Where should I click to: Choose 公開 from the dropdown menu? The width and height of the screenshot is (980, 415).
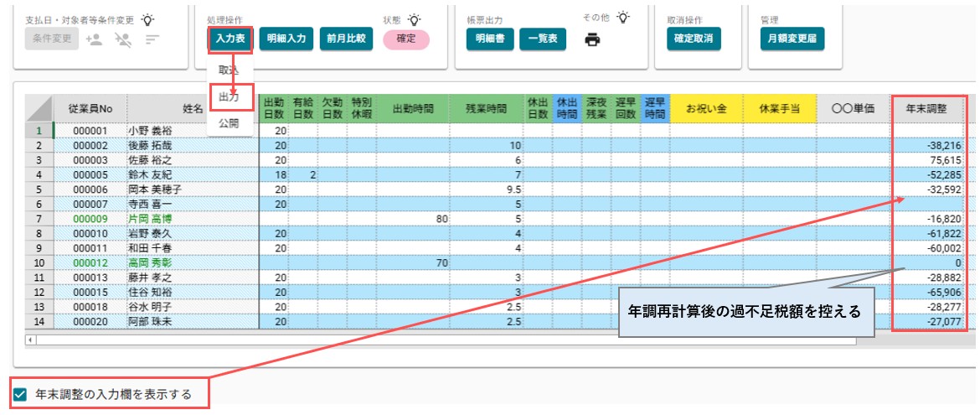tap(229, 122)
